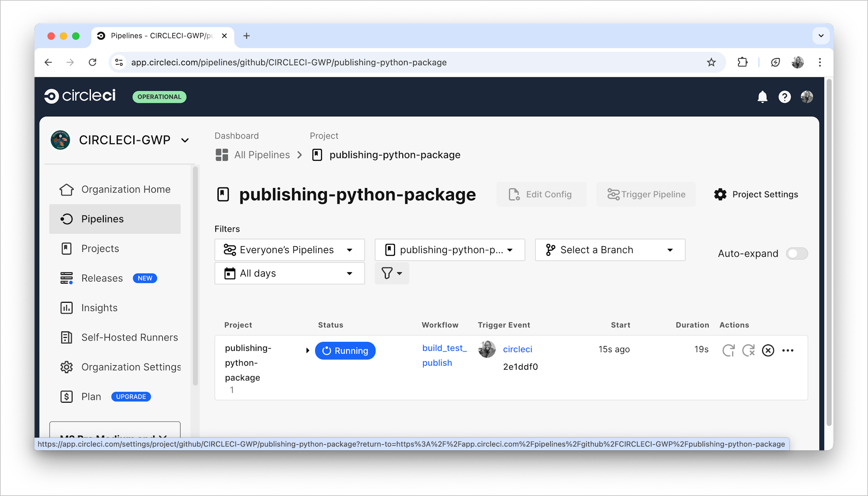Open the three-dot actions menu for the pipeline
Screen dimensions: 868x496
tap(788, 350)
